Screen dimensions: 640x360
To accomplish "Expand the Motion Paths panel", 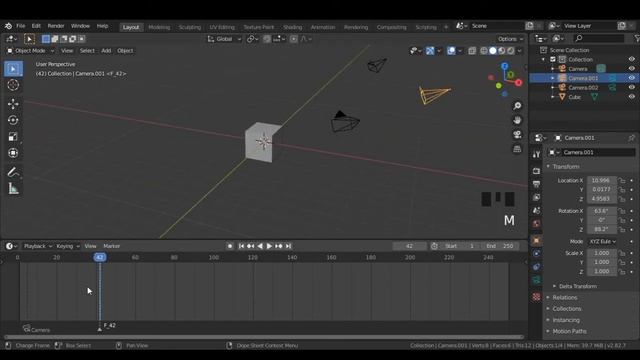I will click(569, 331).
